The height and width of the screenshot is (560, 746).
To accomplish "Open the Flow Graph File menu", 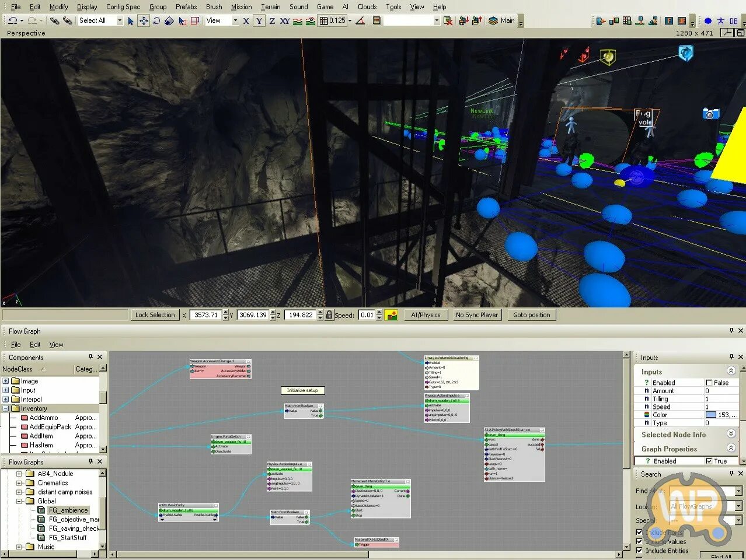I will point(16,344).
